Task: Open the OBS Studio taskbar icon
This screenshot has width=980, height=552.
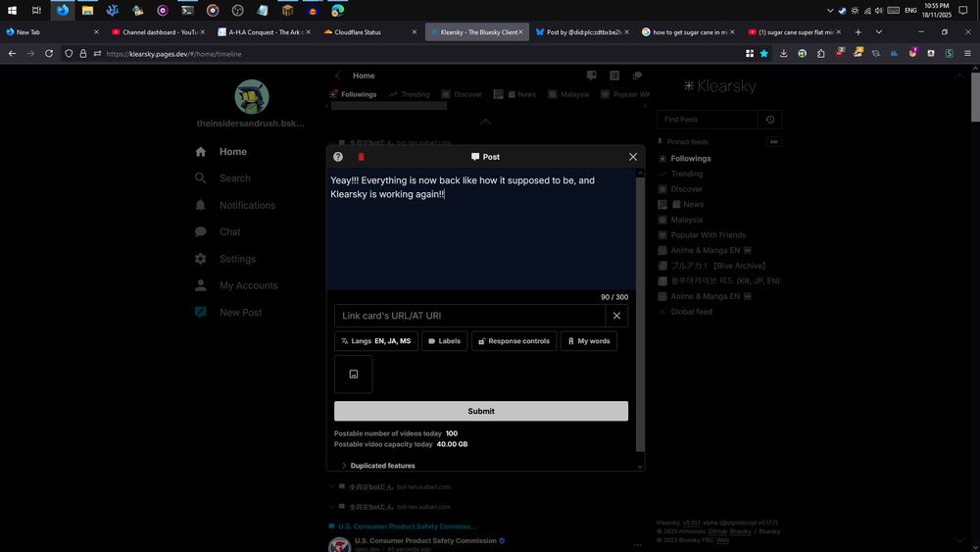Action: [237, 10]
